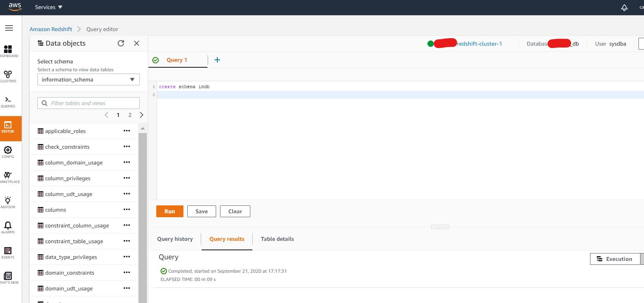The image size is (644, 303).
Task: Open applicable_roles table
Action: [65, 131]
